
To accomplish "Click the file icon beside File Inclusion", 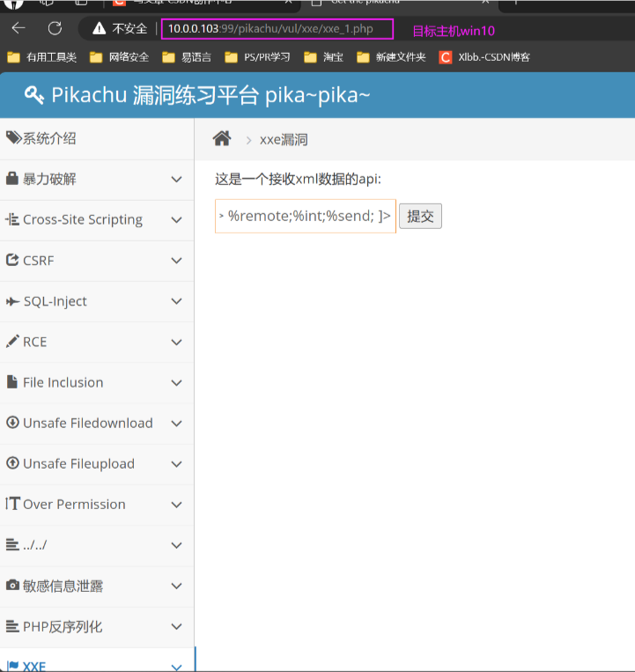I will 12,382.
